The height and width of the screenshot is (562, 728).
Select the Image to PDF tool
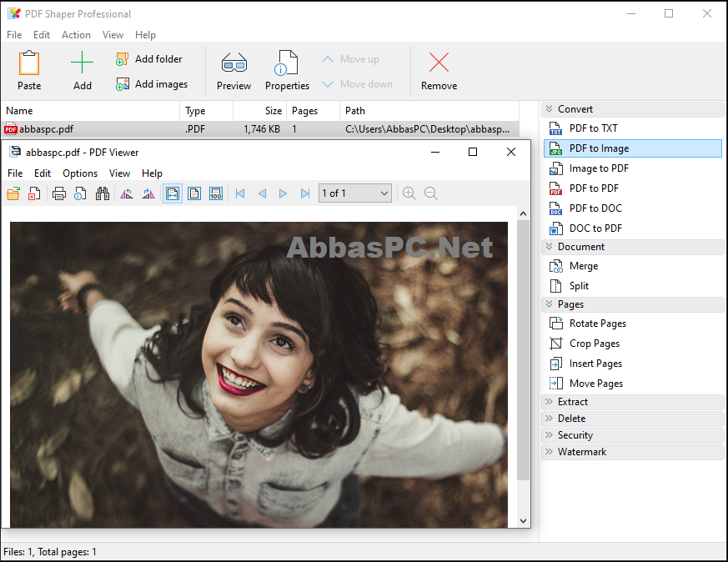(x=632, y=168)
